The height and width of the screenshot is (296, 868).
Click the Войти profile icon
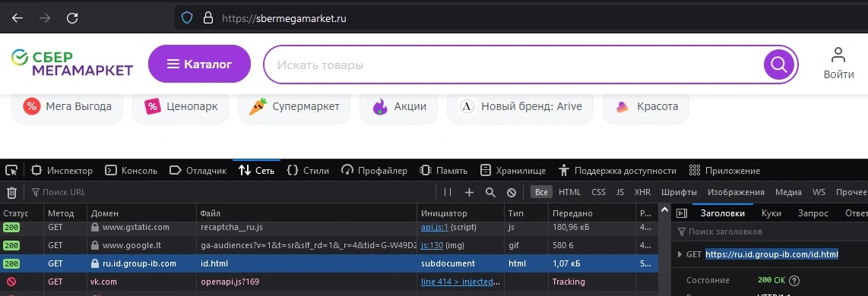[x=838, y=63]
